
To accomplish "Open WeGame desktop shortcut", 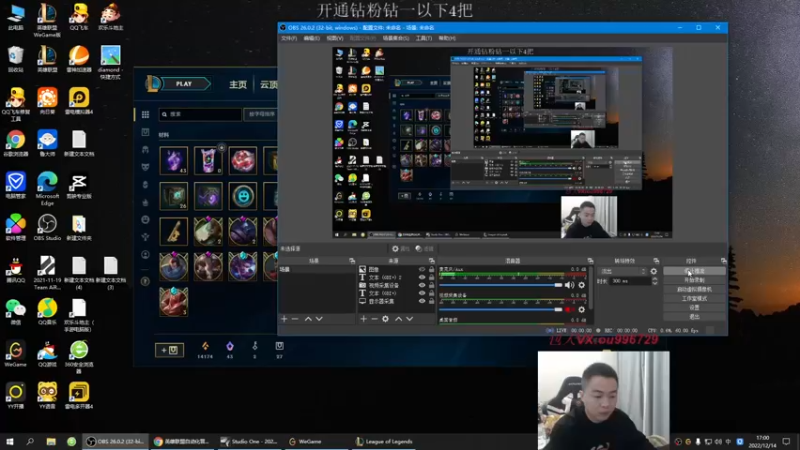I will click(x=15, y=354).
